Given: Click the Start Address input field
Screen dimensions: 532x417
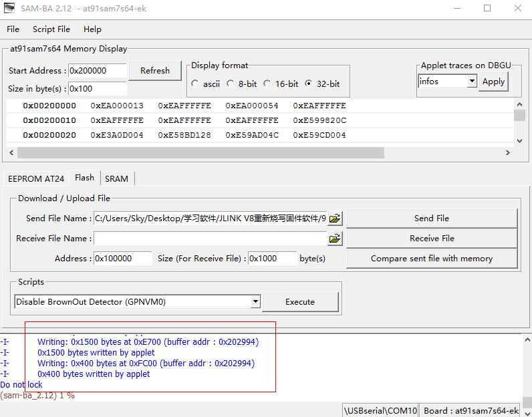Looking at the screenshot, I should (x=98, y=71).
